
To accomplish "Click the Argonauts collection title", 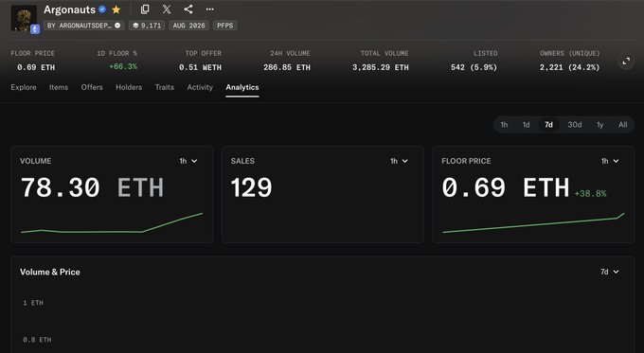I will (69, 9).
